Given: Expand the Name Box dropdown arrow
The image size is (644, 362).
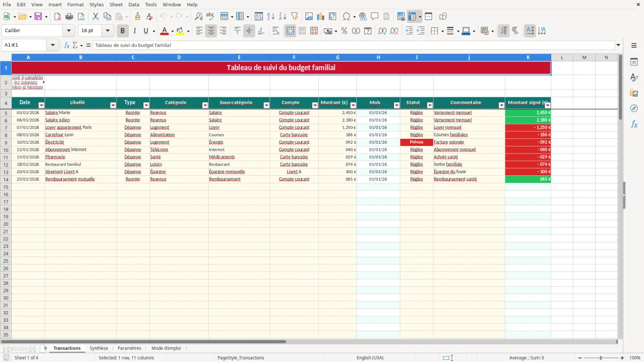Looking at the screenshot, I should coord(53,46).
